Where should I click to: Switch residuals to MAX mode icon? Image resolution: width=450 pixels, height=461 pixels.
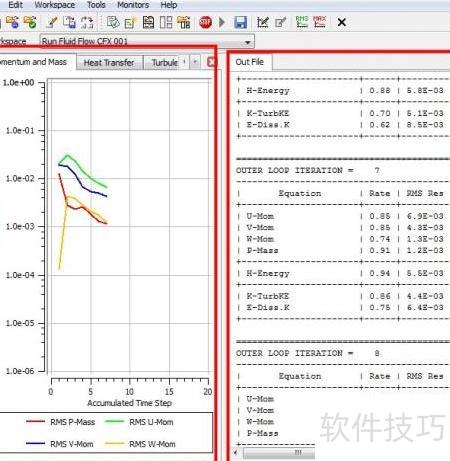pos(319,22)
